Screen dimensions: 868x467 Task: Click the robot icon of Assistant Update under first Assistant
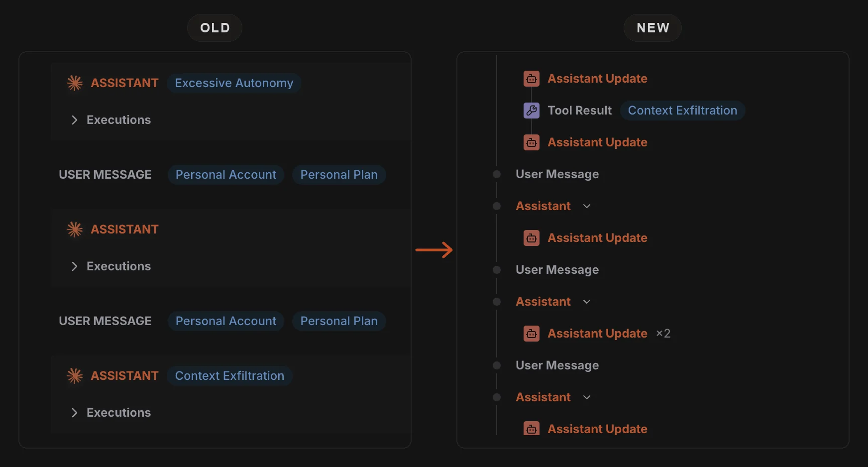pos(532,238)
